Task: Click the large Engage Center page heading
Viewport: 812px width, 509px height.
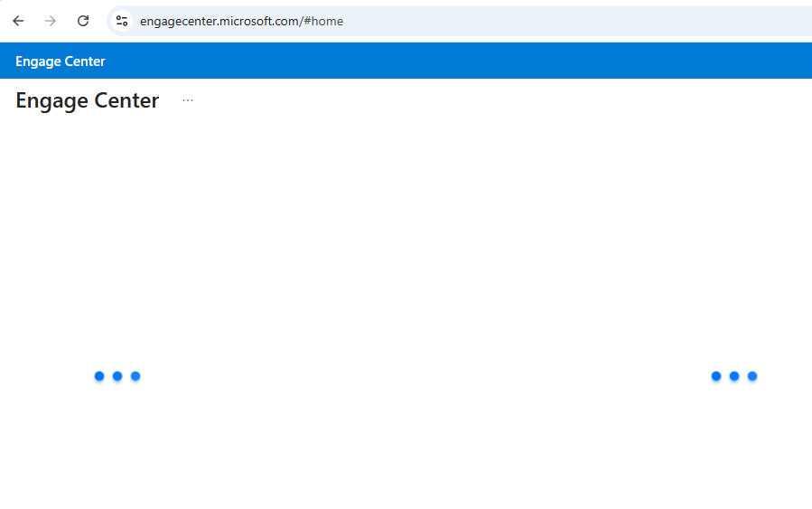Action: 87,100
